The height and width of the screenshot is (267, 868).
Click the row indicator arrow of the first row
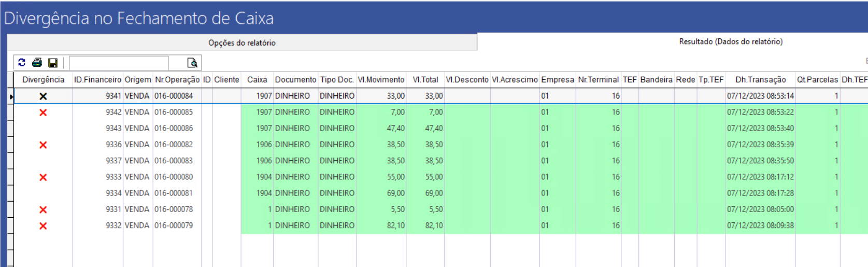(x=11, y=96)
